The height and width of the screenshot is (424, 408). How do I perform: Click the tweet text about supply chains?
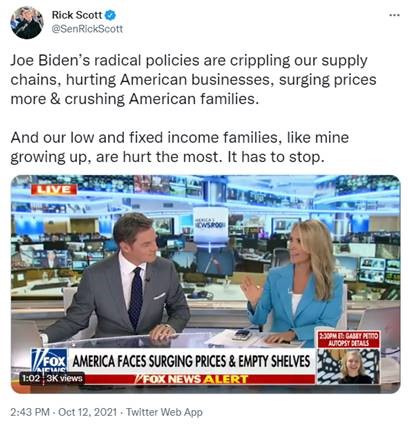click(193, 80)
